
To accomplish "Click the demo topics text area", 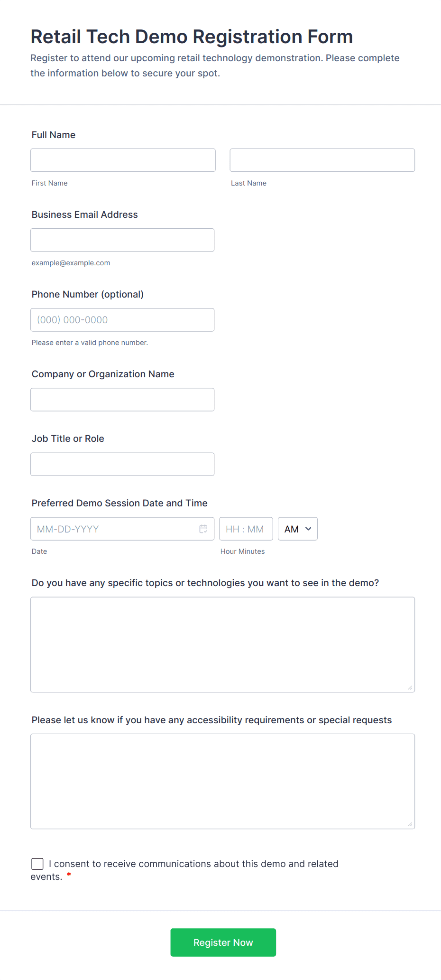I will 222,644.
